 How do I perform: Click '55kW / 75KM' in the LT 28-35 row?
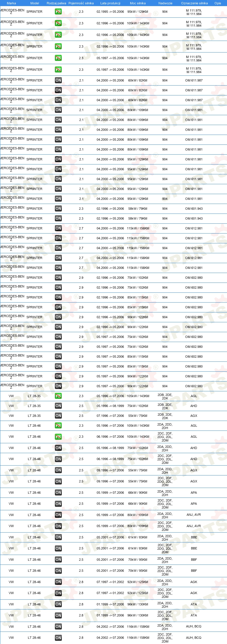pos(138,416)
